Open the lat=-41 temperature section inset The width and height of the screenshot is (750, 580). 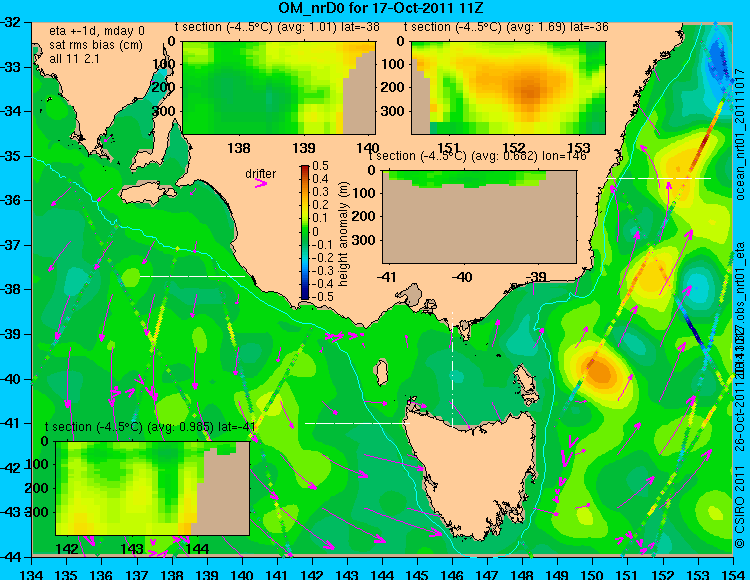tap(153, 488)
